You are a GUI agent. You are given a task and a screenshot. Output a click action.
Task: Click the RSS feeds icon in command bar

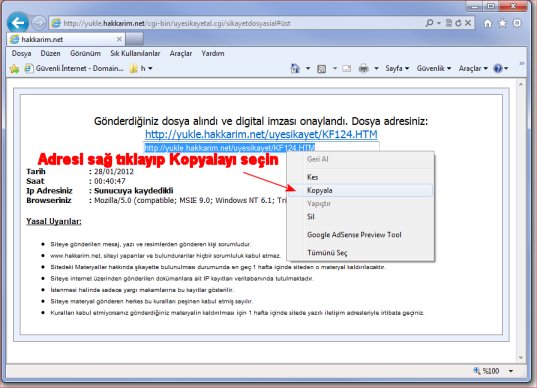click(x=321, y=69)
